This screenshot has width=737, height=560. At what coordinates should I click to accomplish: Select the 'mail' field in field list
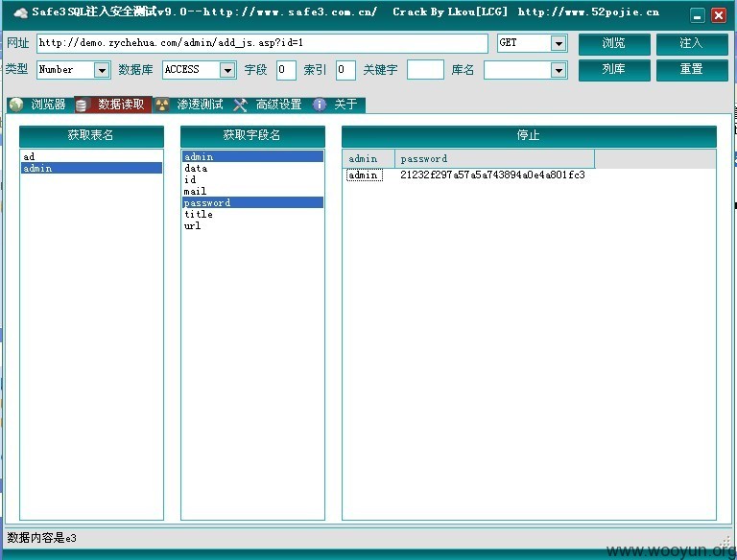tap(252, 191)
